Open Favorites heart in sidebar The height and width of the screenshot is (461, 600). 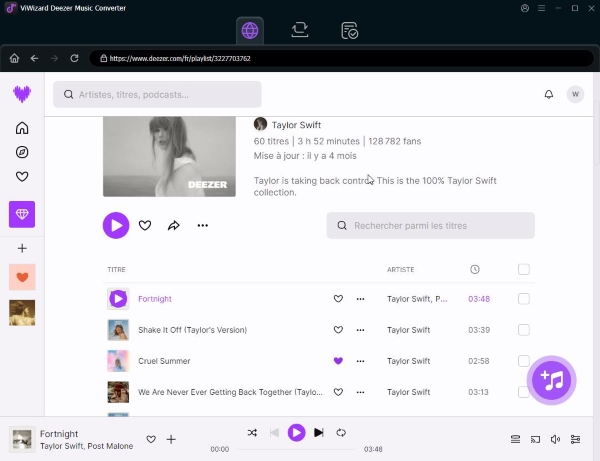click(22, 177)
